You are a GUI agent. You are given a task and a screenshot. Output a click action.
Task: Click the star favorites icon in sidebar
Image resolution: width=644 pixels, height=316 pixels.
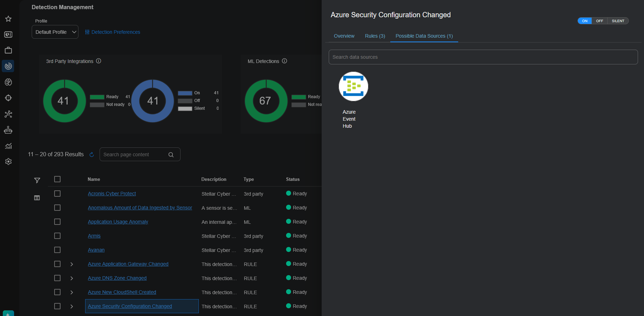[x=8, y=19]
